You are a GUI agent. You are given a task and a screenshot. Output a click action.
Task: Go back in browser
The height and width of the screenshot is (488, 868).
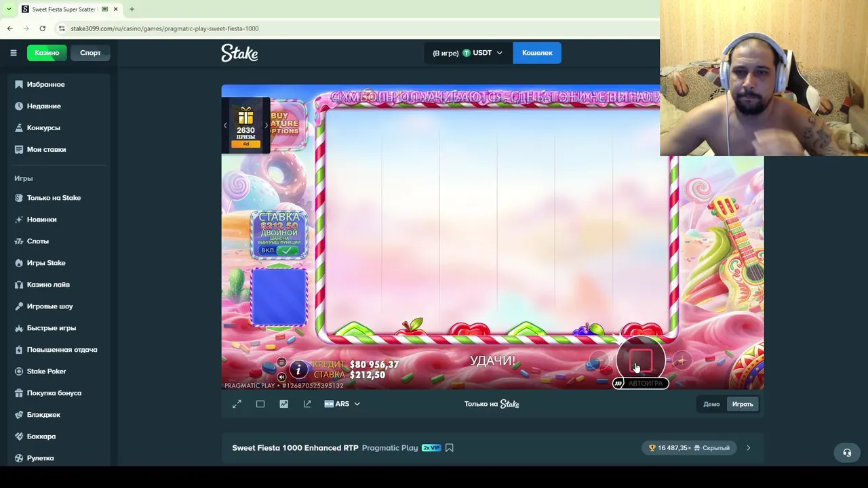10,28
